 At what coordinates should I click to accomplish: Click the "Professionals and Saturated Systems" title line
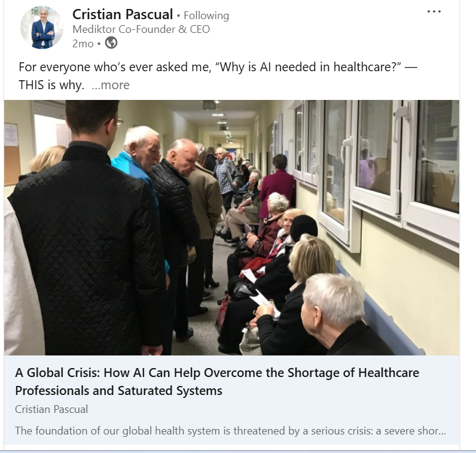coord(118,391)
